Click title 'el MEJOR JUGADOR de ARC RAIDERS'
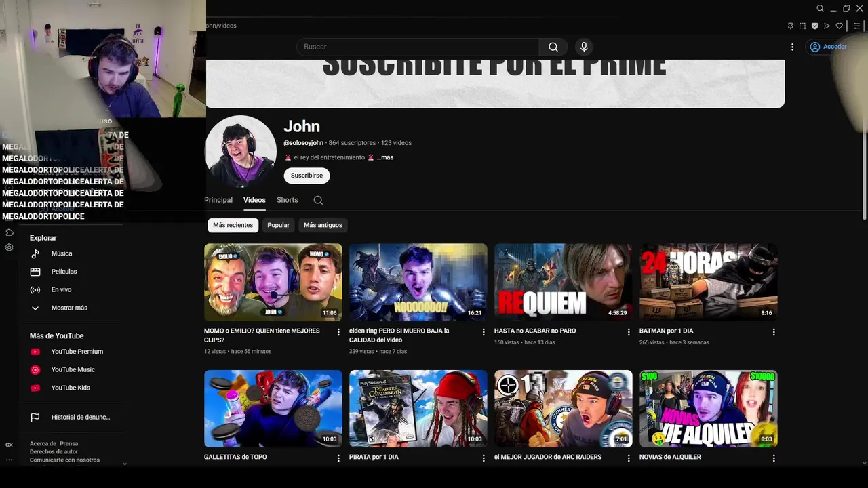The image size is (868, 488). [x=548, y=457]
